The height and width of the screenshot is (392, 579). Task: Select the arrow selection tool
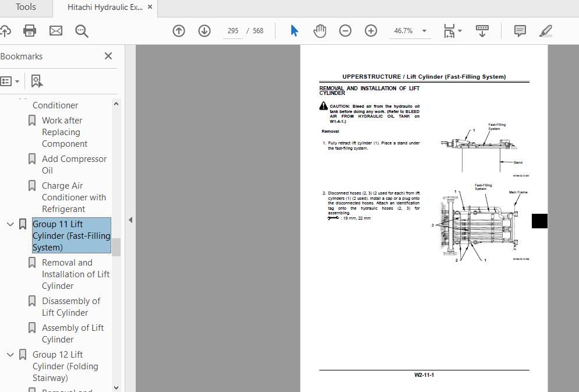(x=294, y=30)
